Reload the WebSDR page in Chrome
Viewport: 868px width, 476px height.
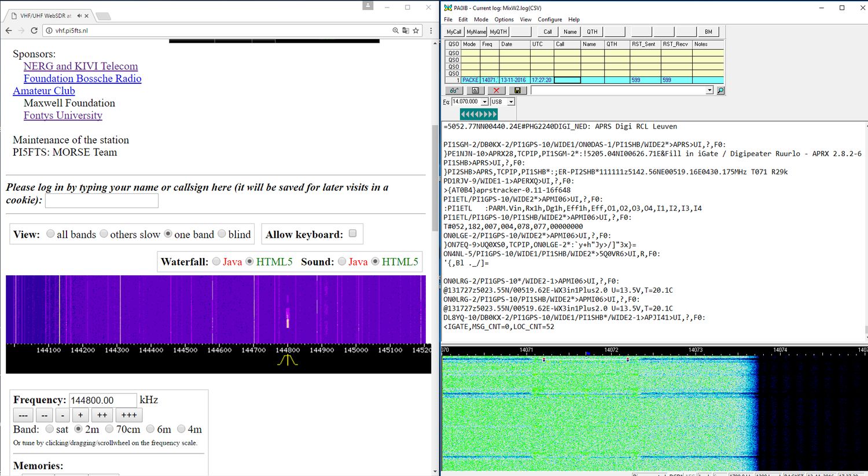pos(34,31)
